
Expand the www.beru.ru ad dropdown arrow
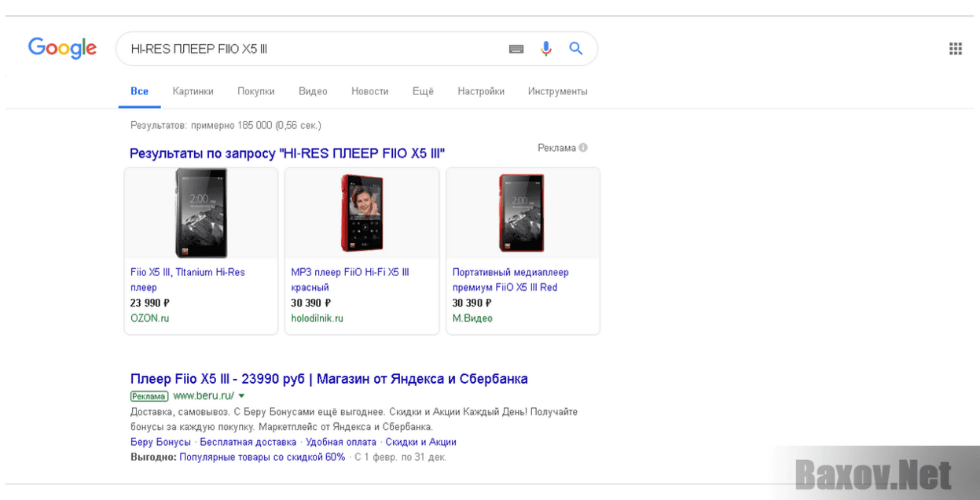click(x=242, y=396)
